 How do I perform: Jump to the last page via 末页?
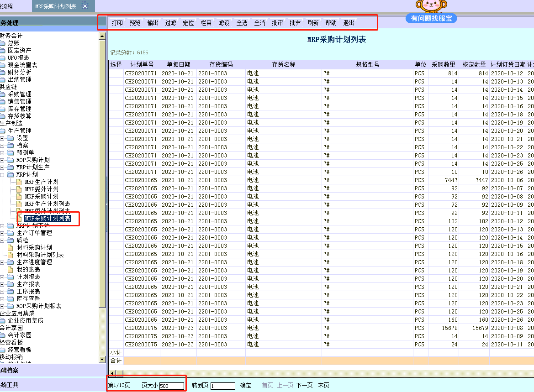coord(323,385)
